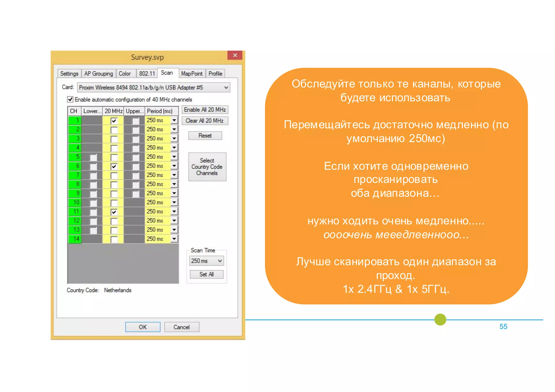This screenshot has width=555, height=392.
Task: Open the 802.11 tab
Action: (x=147, y=74)
